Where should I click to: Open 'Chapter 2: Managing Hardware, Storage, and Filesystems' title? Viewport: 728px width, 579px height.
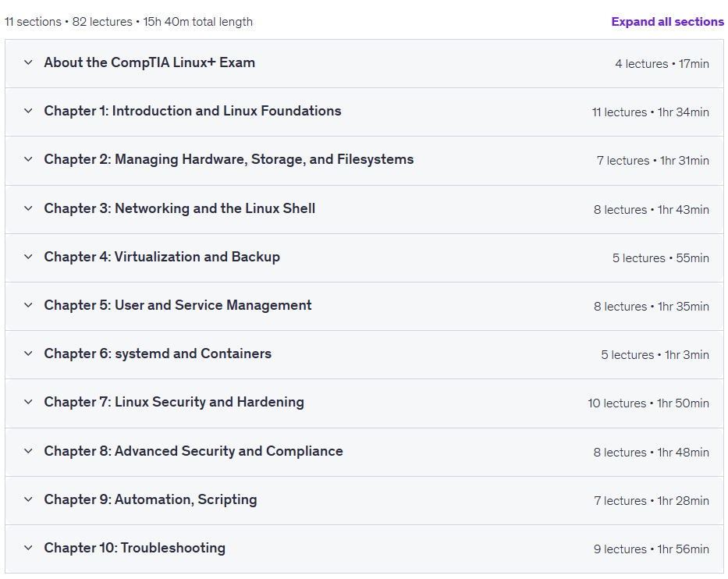click(x=229, y=159)
